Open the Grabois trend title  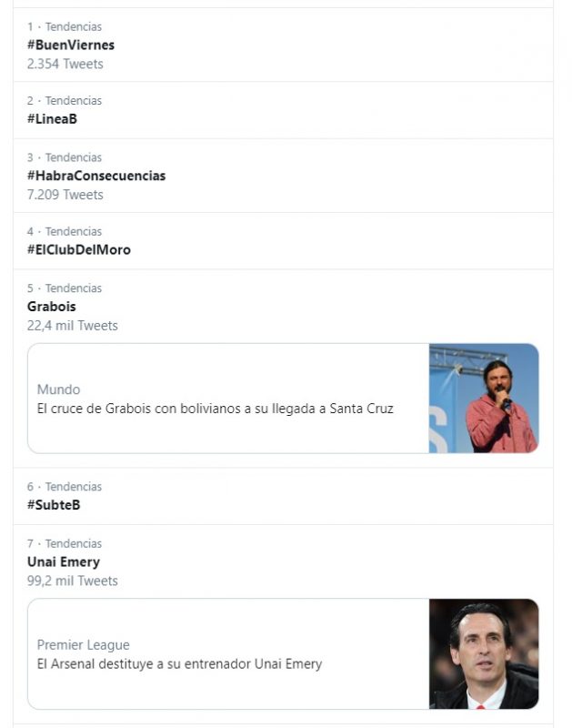(52, 307)
